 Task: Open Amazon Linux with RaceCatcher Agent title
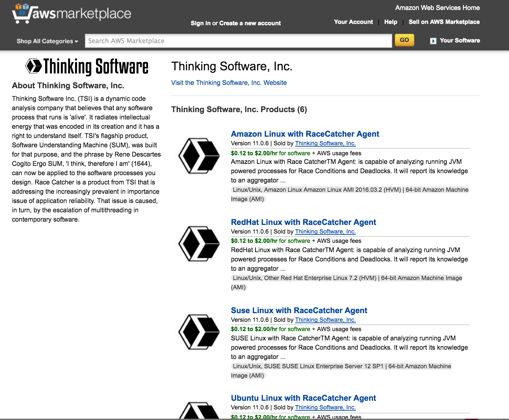pyautogui.click(x=305, y=134)
